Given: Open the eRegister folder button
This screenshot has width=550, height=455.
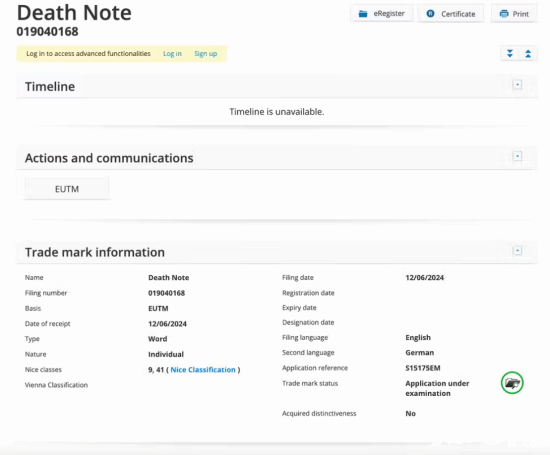Looking at the screenshot, I should tap(382, 14).
